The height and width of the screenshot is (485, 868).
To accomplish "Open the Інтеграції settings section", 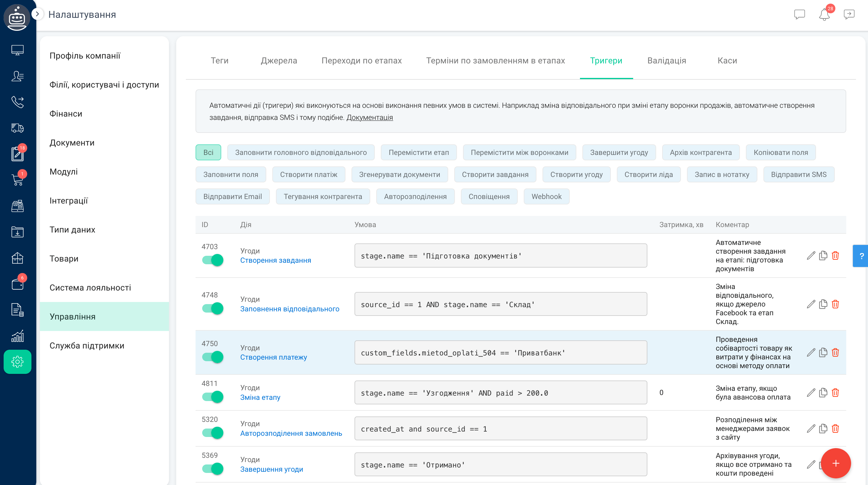I will tap(105, 201).
